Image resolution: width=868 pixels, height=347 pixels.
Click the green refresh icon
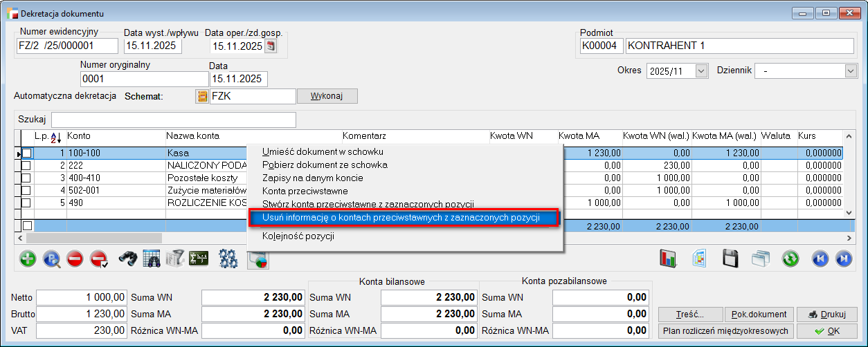(x=790, y=259)
